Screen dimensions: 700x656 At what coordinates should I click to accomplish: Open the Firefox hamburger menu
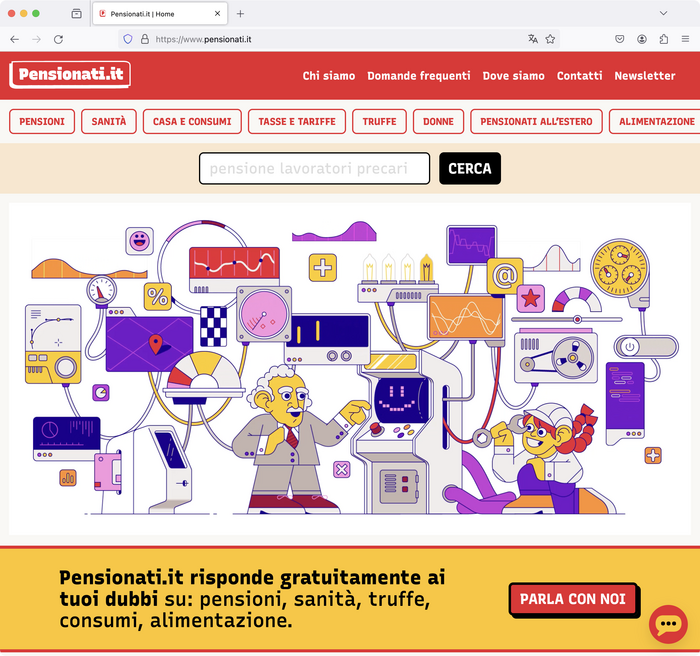pyautogui.click(x=685, y=39)
